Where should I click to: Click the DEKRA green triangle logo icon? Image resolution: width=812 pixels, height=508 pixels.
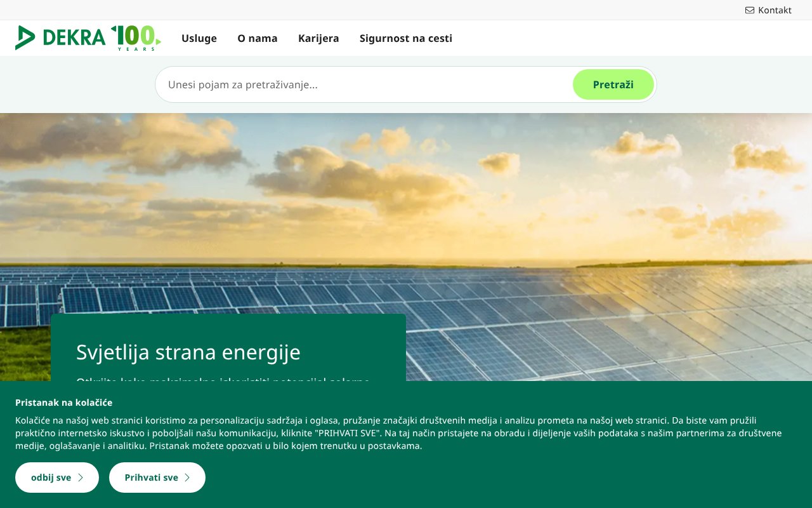pyautogui.click(x=25, y=37)
